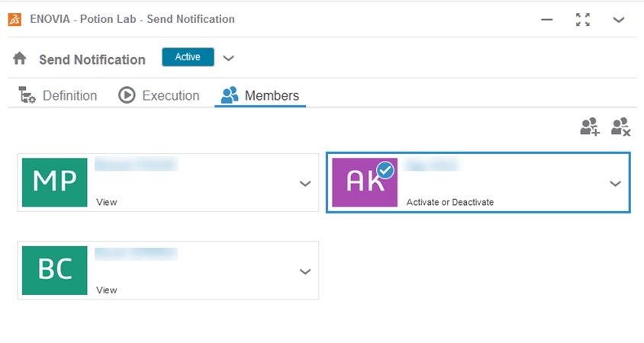Click the Active status button
The image size is (644, 343).
tap(188, 57)
